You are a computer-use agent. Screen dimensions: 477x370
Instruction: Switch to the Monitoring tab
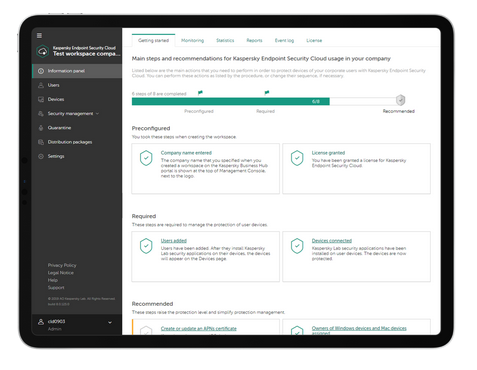192,40
